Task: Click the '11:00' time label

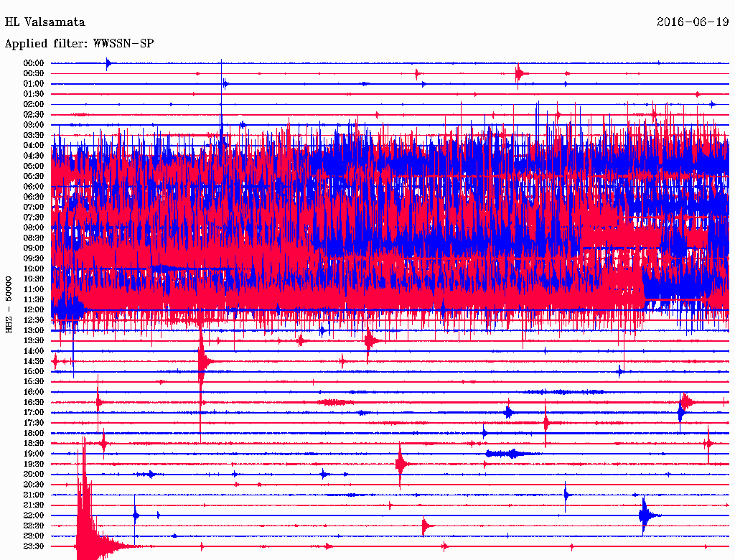Action: [x=34, y=289]
